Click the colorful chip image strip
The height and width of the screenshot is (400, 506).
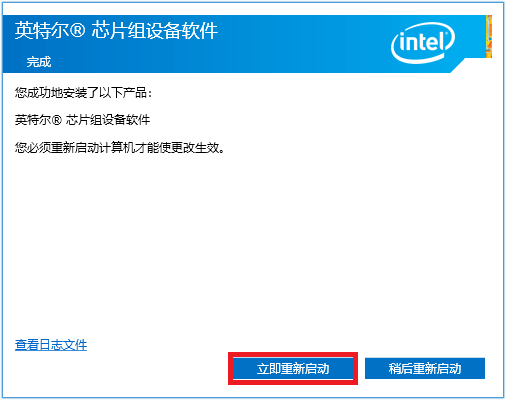click(x=489, y=36)
